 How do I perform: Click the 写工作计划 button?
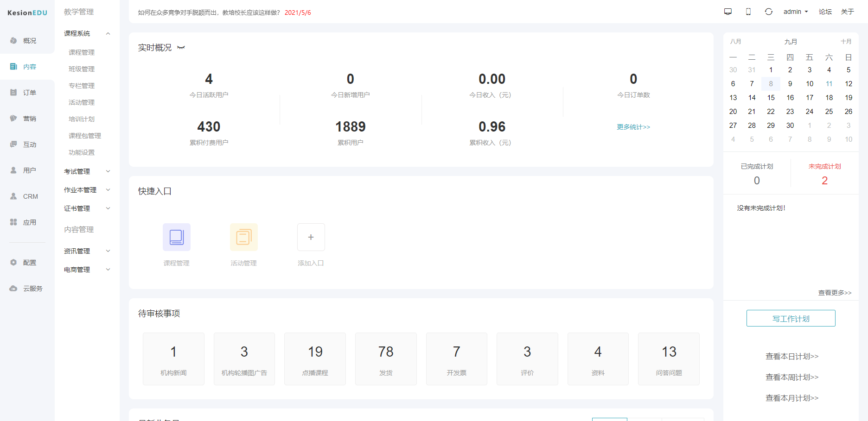[x=791, y=319]
